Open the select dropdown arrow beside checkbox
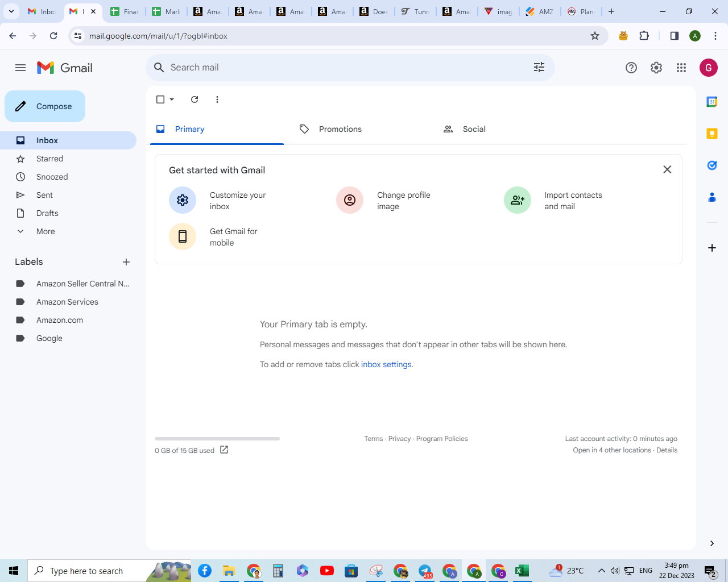 tap(172, 99)
